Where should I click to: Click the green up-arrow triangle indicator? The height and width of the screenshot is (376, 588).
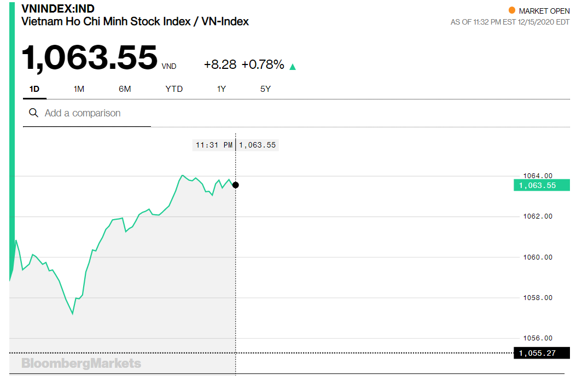tap(293, 67)
